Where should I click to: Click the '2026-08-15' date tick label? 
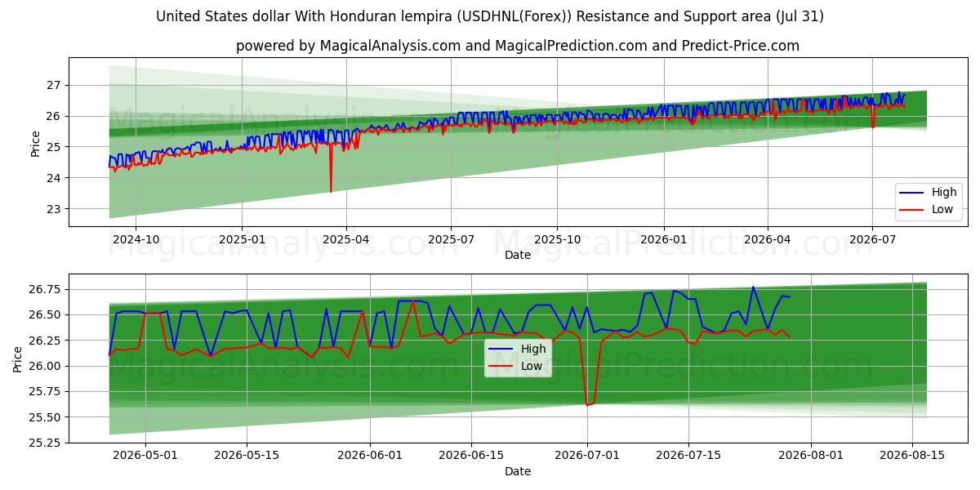[913, 457]
